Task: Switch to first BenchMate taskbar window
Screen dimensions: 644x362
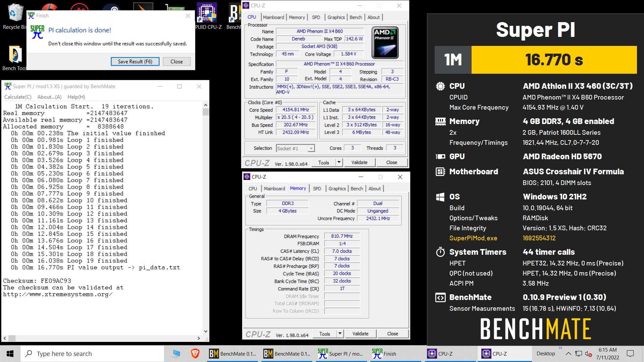Action: 232,354
